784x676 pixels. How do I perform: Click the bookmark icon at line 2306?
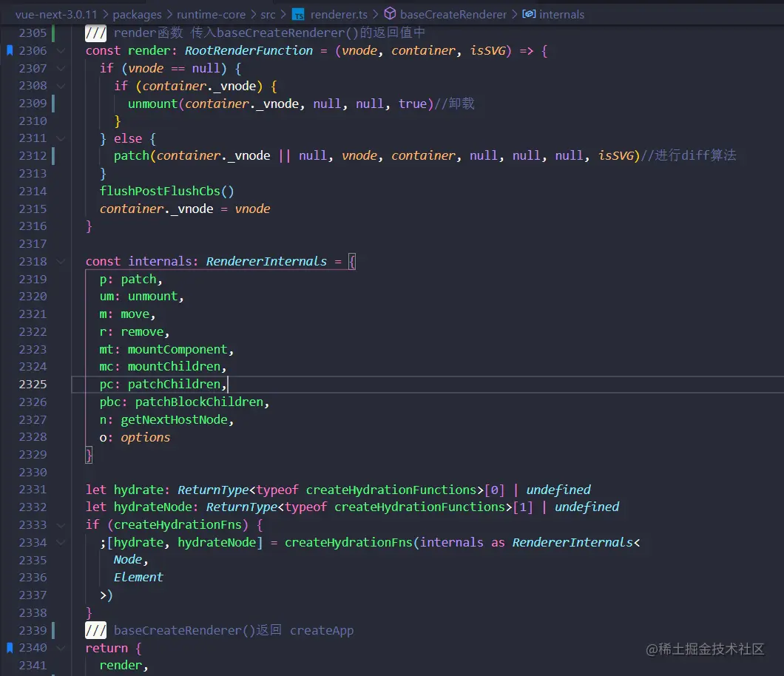click(10, 50)
